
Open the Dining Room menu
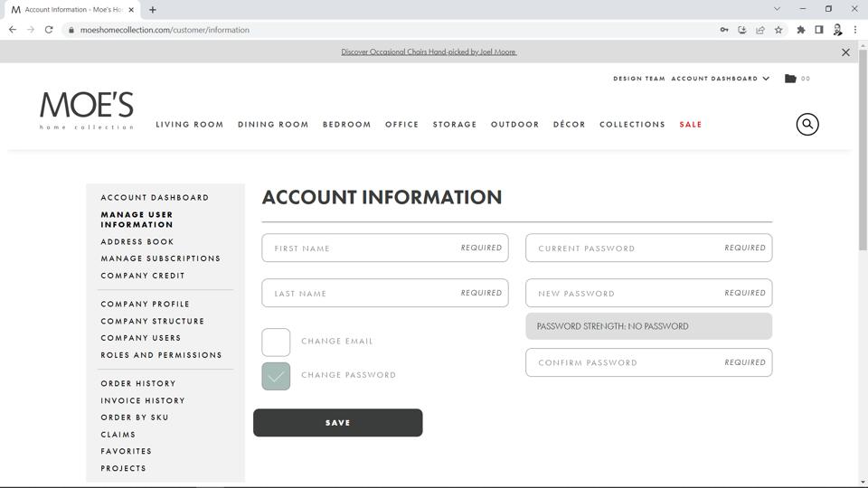tap(273, 125)
